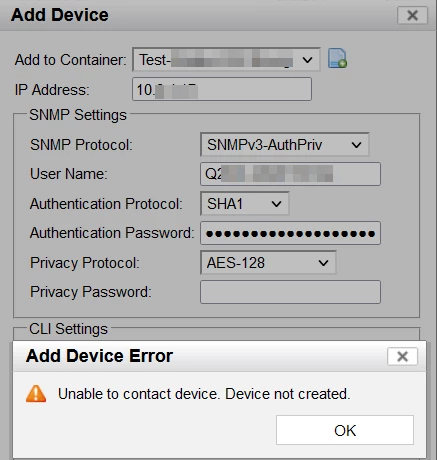Image resolution: width=437 pixels, height=460 pixels.
Task: Click the 'Authentication Password:' label
Action: (x=112, y=233)
